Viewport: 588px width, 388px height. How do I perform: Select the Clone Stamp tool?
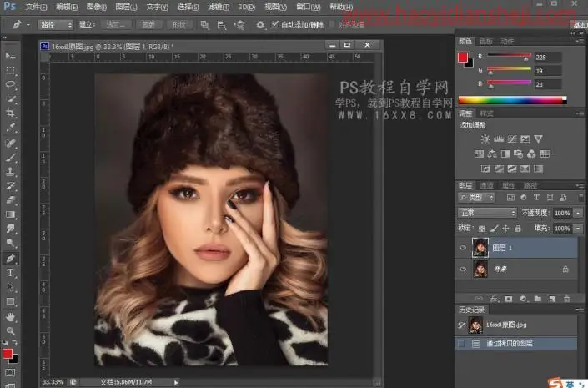coord(10,172)
